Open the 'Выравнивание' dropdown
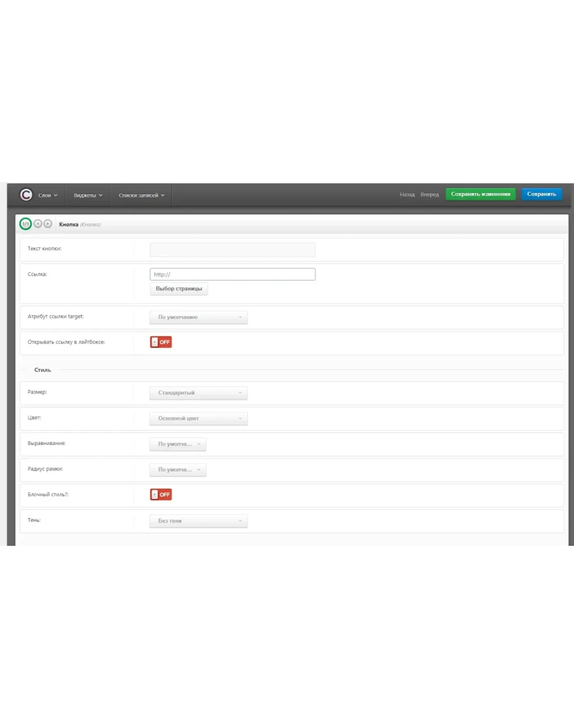574x728 pixels. click(x=177, y=444)
